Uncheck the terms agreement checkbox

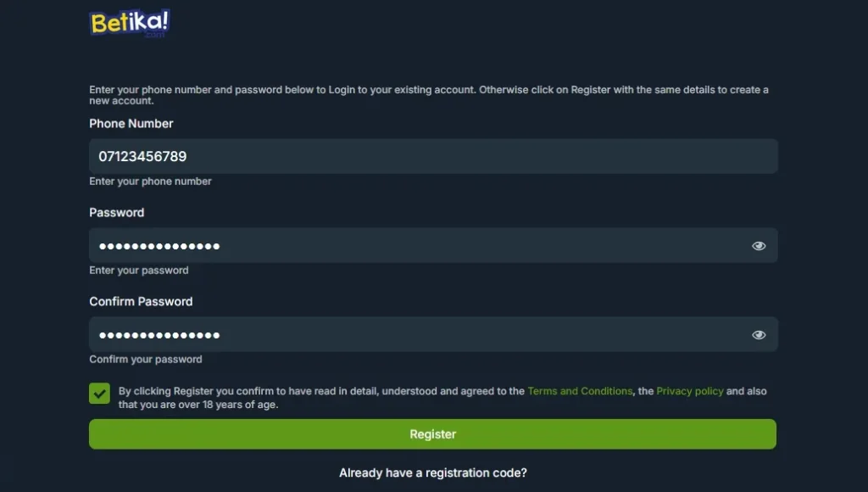[x=100, y=394]
